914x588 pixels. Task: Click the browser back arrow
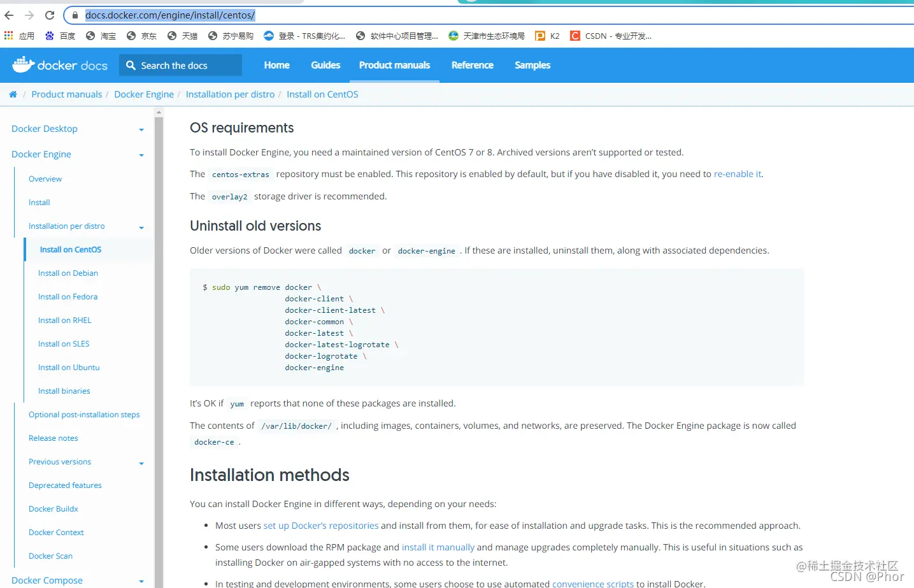(x=9, y=15)
